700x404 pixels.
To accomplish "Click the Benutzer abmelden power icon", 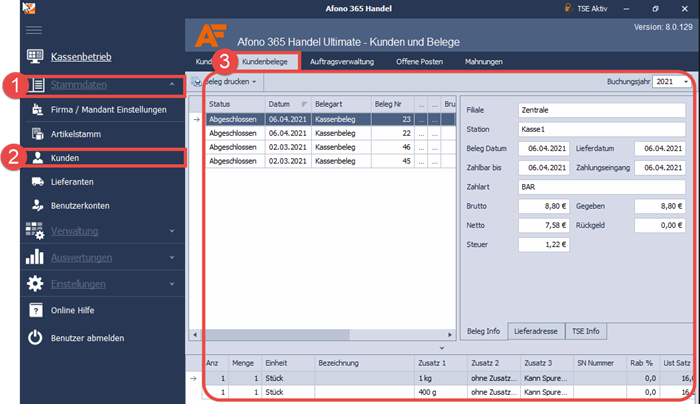I will point(35,338).
